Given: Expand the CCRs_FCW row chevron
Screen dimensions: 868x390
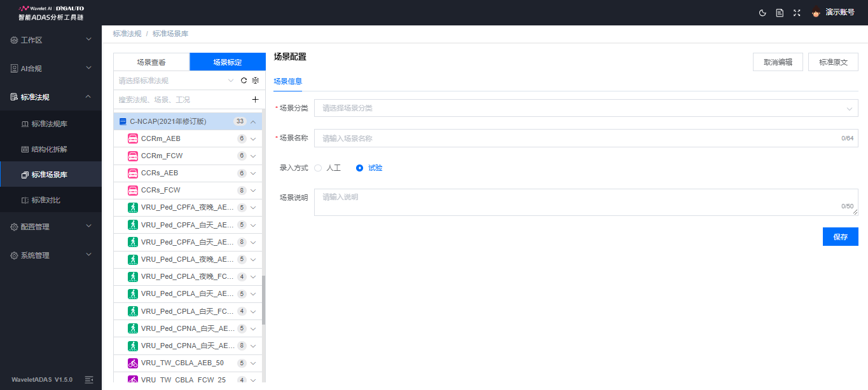Looking at the screenshot, I should coord(253,190).
